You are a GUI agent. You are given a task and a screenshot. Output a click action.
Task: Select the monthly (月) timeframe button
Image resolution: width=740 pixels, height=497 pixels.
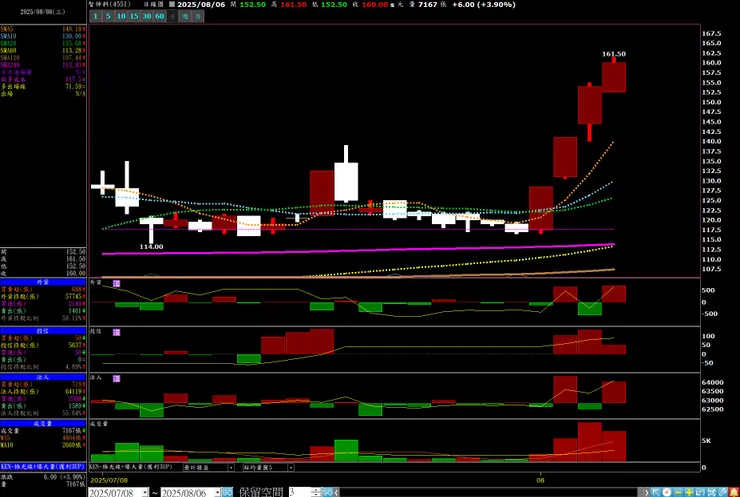pyautogui.click(x=198, y=16)
